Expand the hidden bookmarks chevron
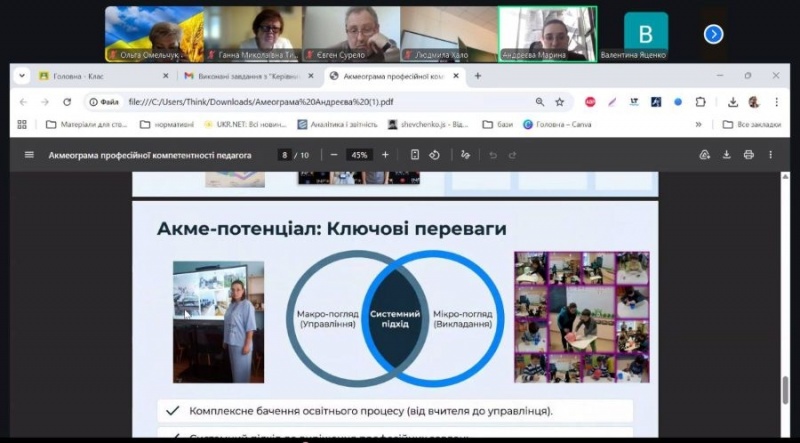The image size is (800, 443). tap(698, 125)
